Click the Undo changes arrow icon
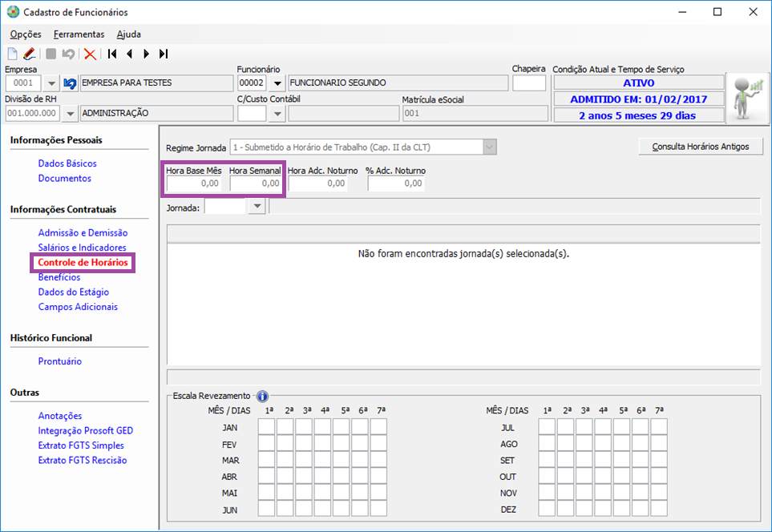 tap(68, 54)
